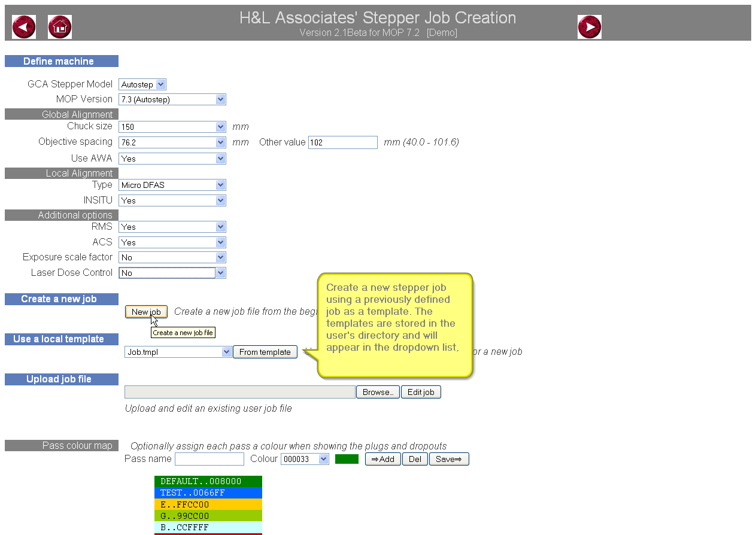Expand the ACS dropdown

(x=172, y=242)
